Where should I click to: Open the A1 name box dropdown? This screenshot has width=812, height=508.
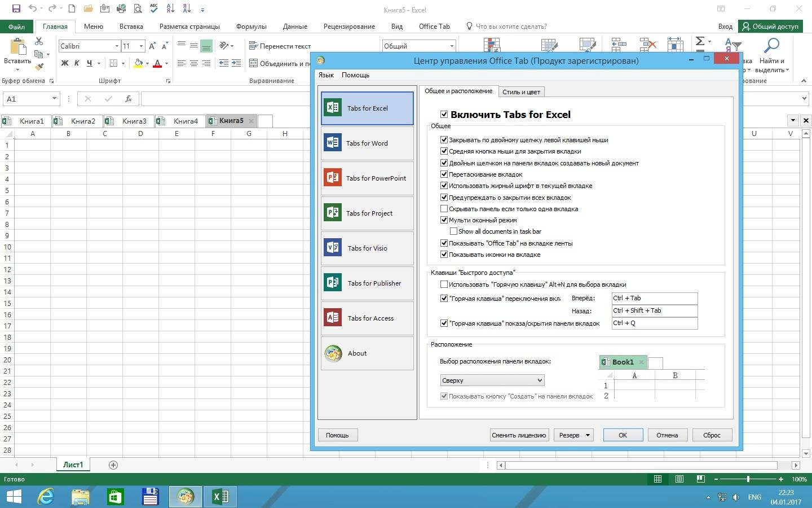[x=54, y=99]
